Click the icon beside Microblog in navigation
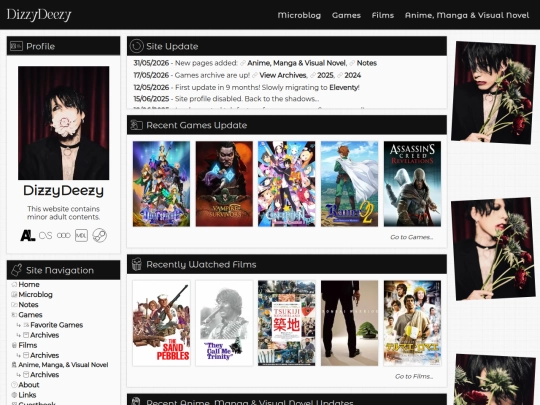This screenshot has height=405, width=540. pos(14,294)
